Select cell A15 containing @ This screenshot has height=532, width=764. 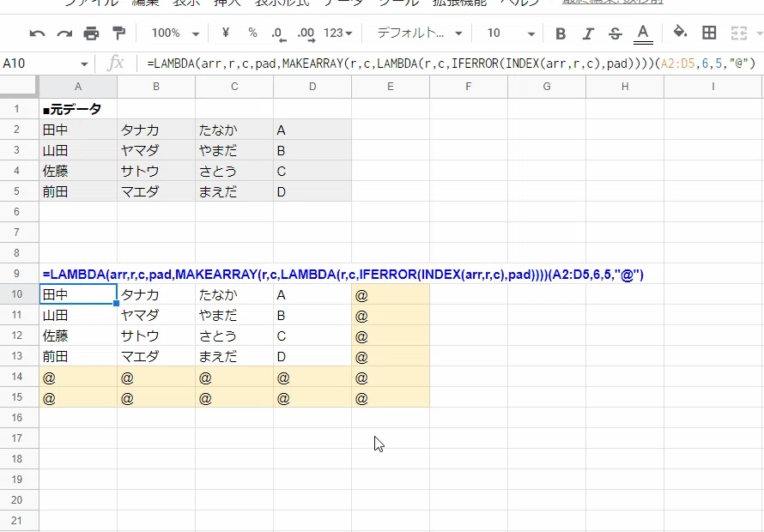tap(78, 397)
